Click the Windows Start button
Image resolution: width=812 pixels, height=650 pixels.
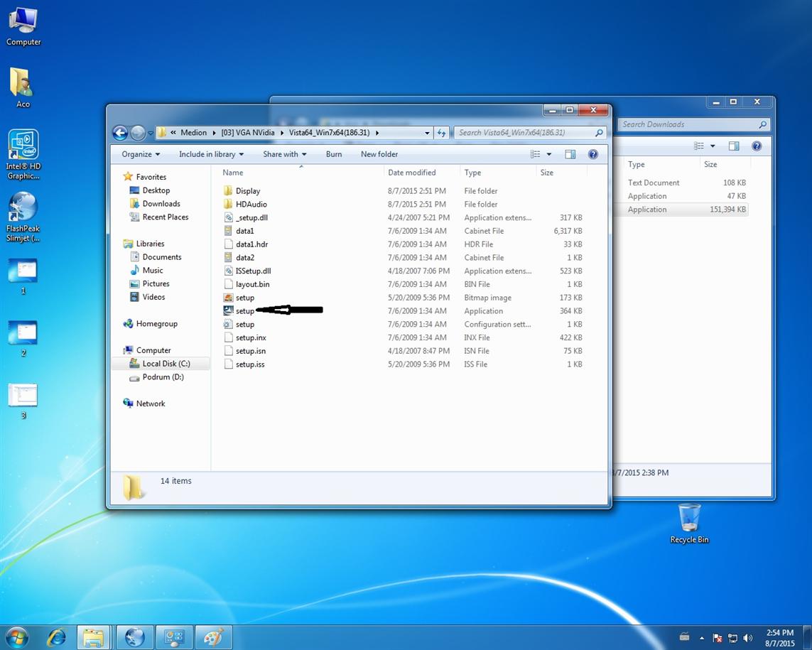point(16,637)
